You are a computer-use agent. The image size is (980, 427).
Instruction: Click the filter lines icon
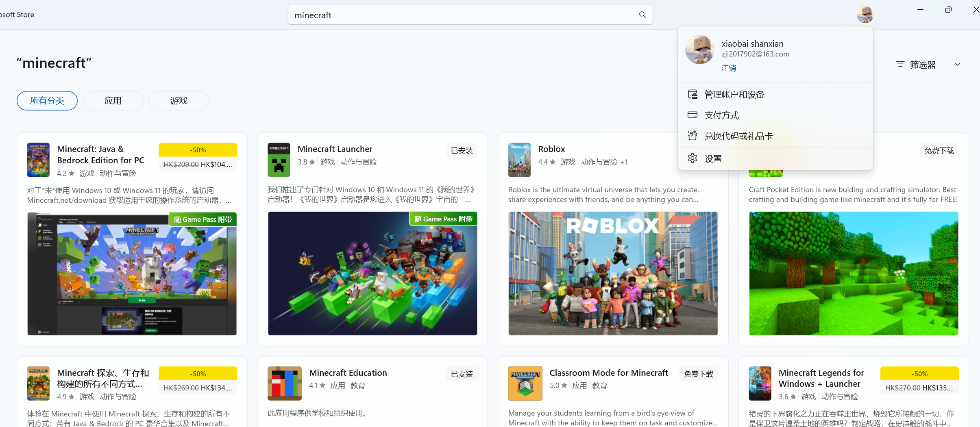tap(900, 64)
